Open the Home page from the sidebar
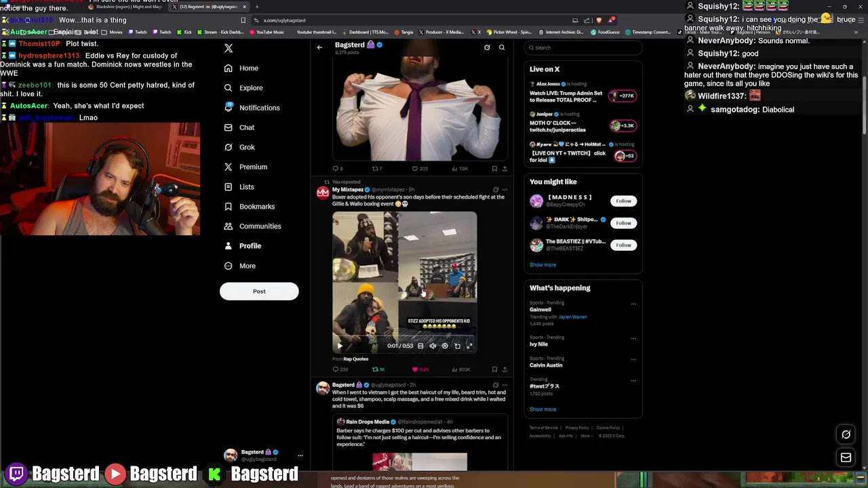Image resolution: width=868 pixels, height=488 pixels. tap(241, 68)
